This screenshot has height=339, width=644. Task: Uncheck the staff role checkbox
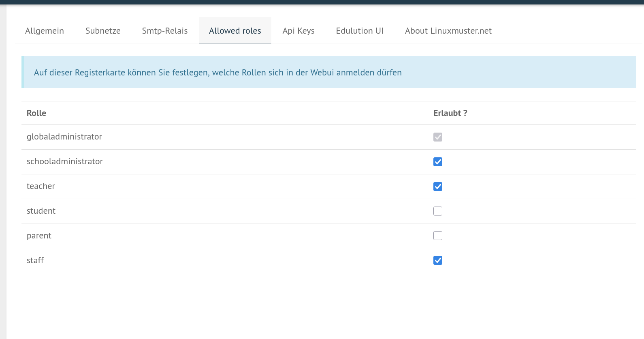pyautogui.click(x=438, y=260)
